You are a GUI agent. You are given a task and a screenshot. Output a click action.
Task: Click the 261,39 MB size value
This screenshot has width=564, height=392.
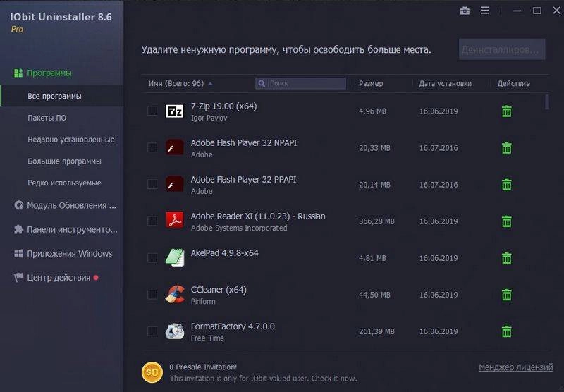[x=376, y=331]
